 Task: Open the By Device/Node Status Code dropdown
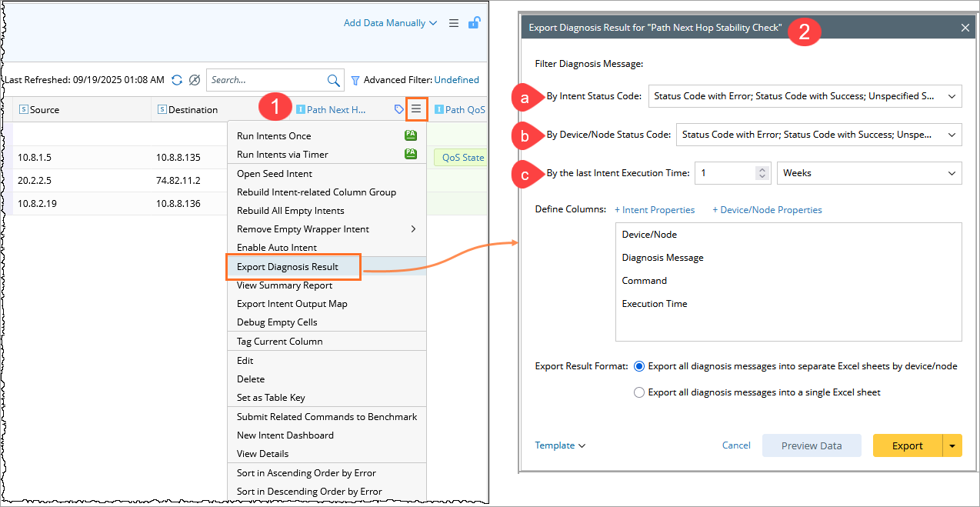[x=818, y=135]
